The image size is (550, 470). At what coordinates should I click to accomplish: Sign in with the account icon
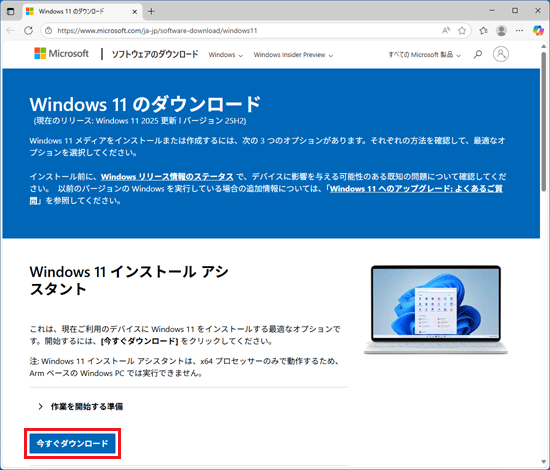pos(501,54)
